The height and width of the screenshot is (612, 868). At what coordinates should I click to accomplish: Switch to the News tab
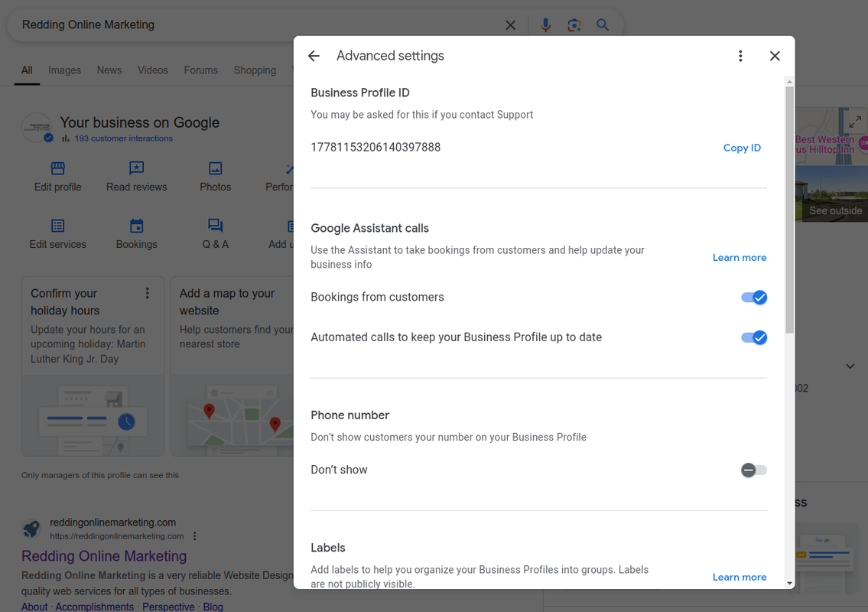coord(109,70)
